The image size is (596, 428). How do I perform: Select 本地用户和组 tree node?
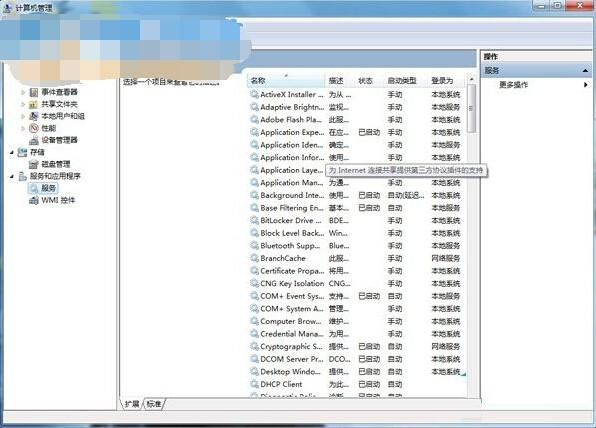(x=63, y=116)
